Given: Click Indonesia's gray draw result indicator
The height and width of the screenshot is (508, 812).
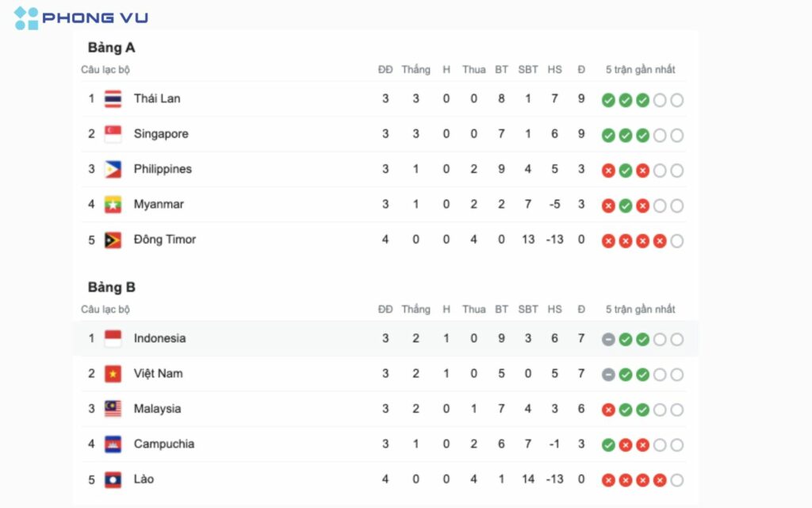Looking at the screenshot, I should coord(608,340).
